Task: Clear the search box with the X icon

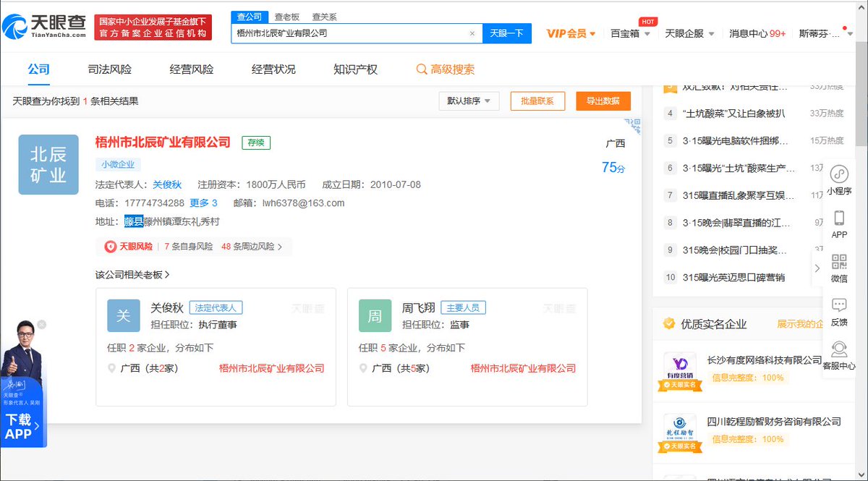Action: [x=472, y=33]
